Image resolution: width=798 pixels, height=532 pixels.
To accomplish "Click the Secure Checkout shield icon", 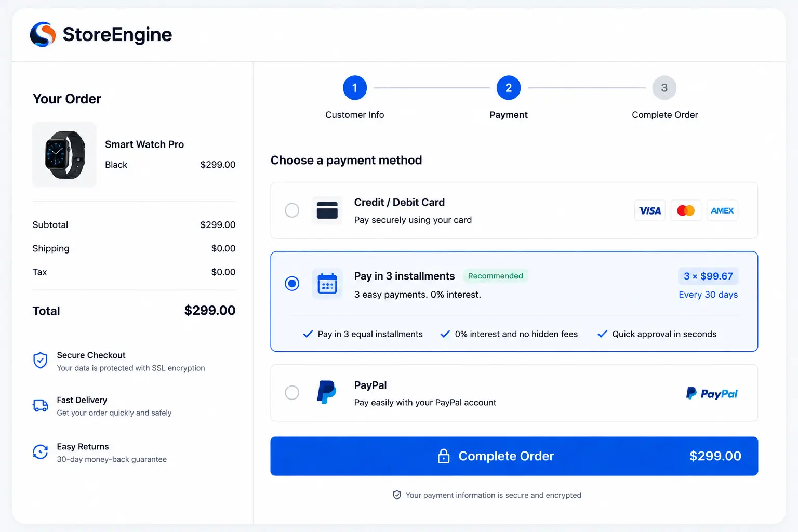I will pos(41,360).
